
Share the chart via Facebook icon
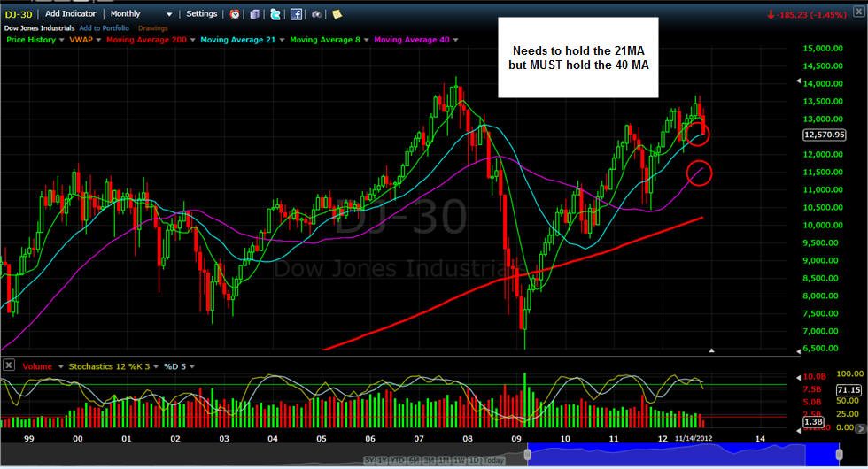point(296,14)
